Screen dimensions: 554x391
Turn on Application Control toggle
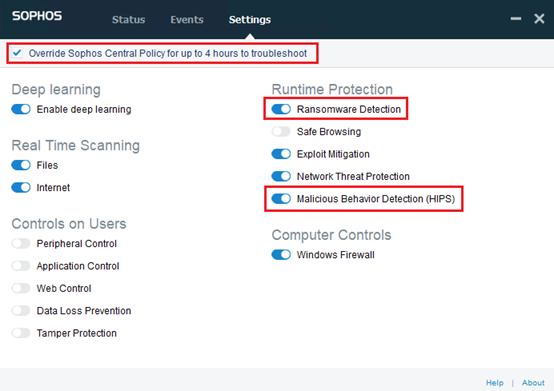pyautogui.click(x=21, y=266)
